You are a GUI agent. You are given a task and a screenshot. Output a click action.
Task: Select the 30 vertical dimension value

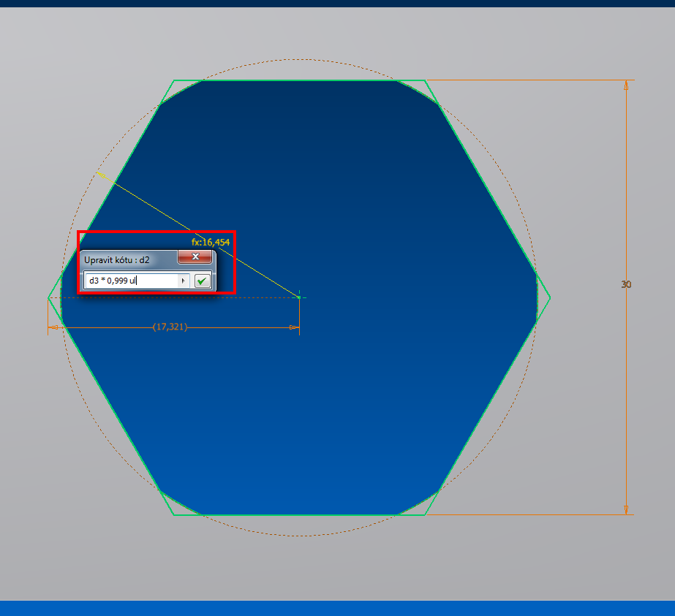pos(626,284)
